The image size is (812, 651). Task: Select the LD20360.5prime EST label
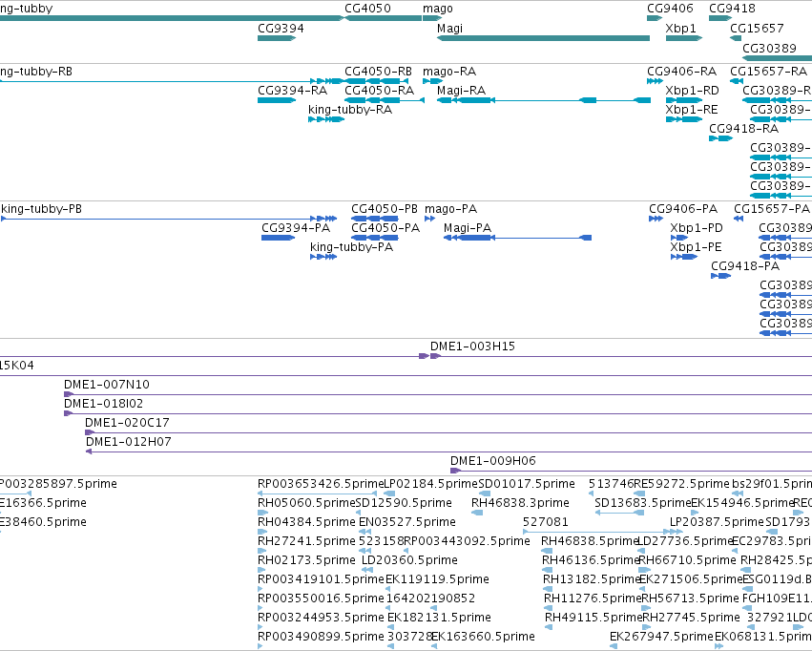pos(409,561)
